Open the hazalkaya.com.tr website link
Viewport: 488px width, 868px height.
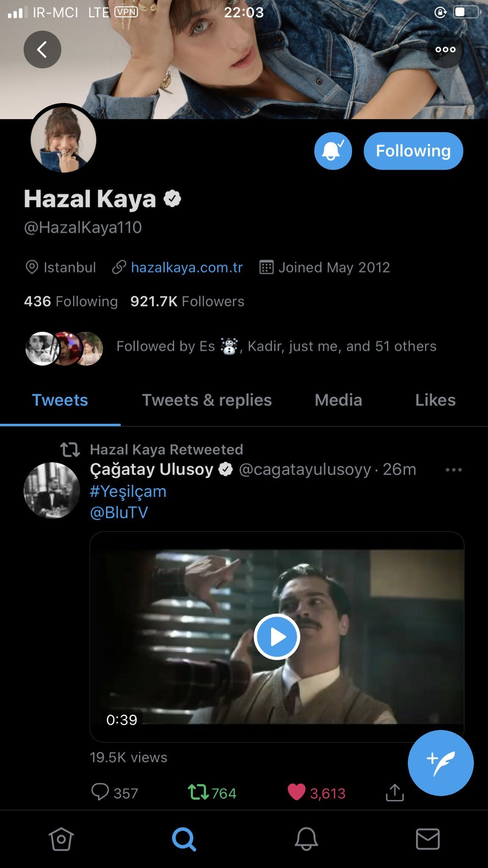pyautogui.click(x=186, y=267)
